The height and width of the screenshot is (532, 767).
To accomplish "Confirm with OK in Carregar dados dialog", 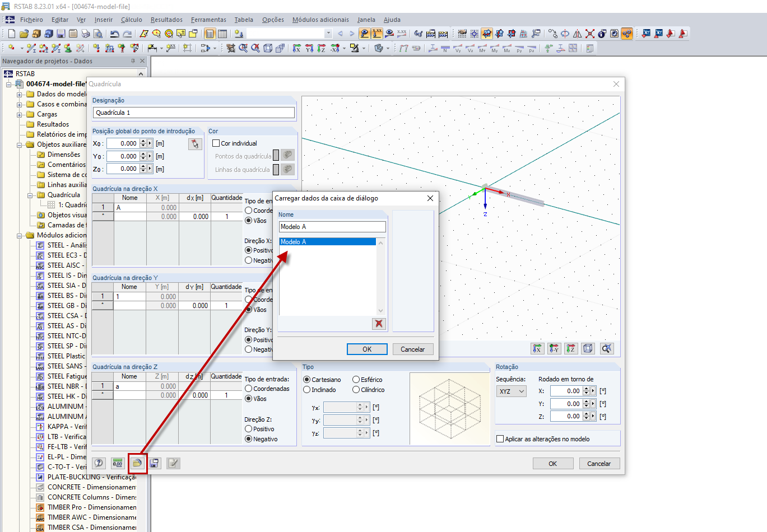I will (367, 349).
